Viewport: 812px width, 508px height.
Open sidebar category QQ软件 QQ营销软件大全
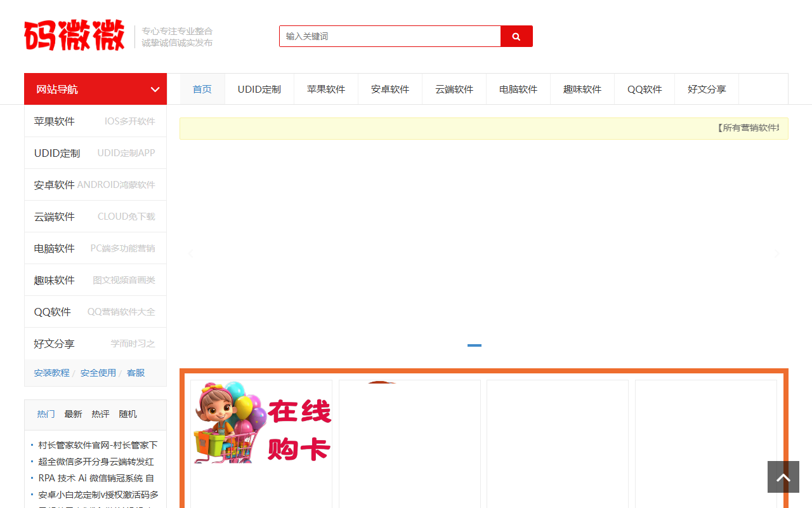95,312
